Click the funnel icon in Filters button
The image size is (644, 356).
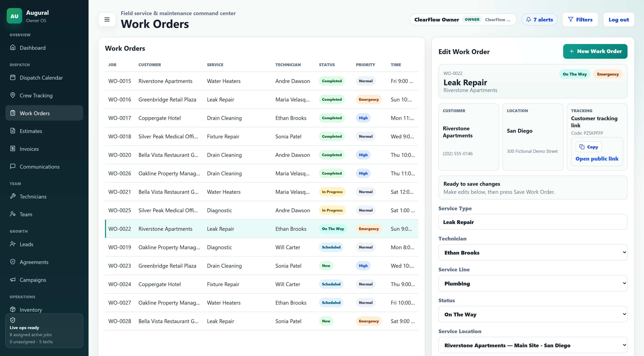click(x=571, y=19)
